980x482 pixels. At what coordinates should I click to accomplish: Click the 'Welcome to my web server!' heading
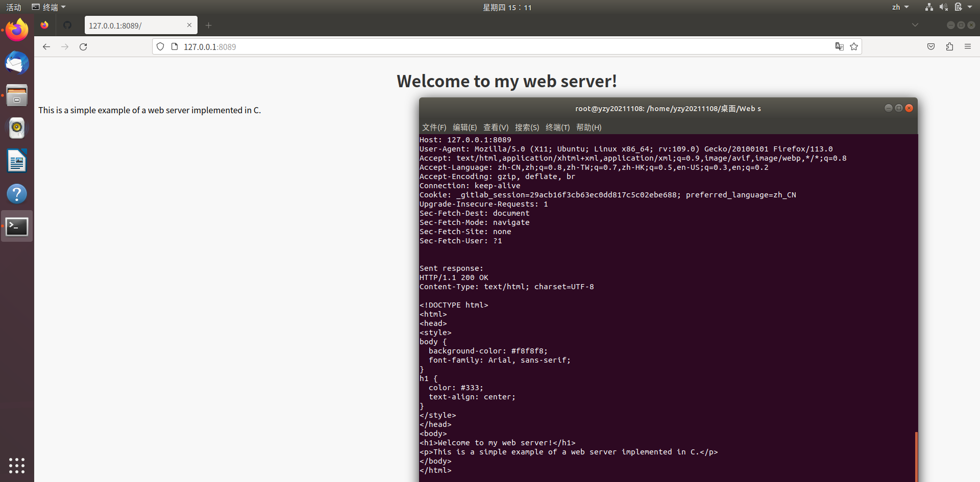tap(507, 82)
